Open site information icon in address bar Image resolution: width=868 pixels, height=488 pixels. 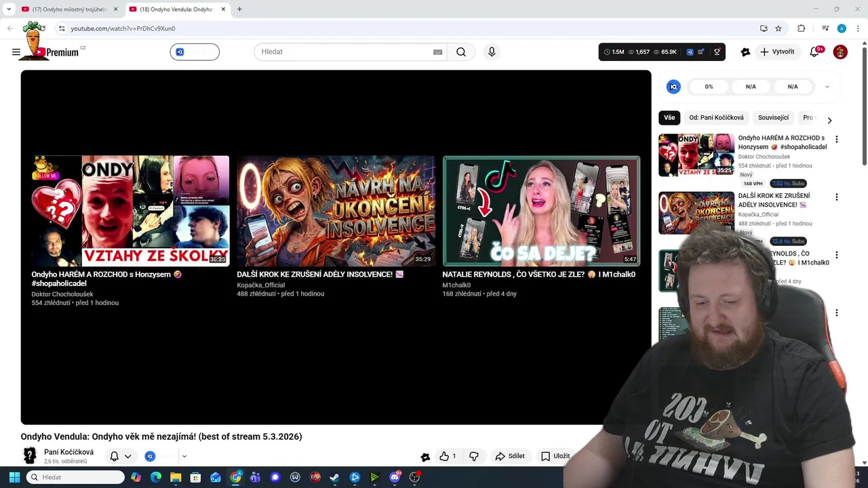61,28
